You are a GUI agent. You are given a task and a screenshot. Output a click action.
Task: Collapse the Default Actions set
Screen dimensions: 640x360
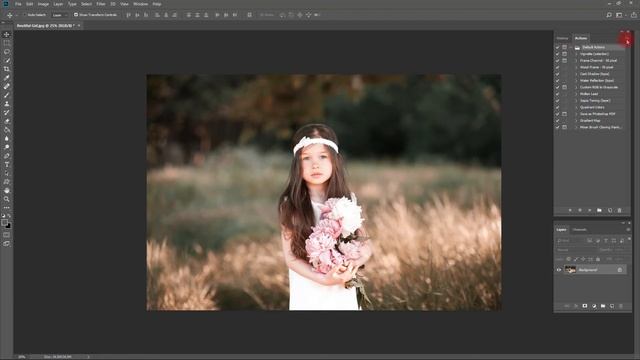point(571,47)
